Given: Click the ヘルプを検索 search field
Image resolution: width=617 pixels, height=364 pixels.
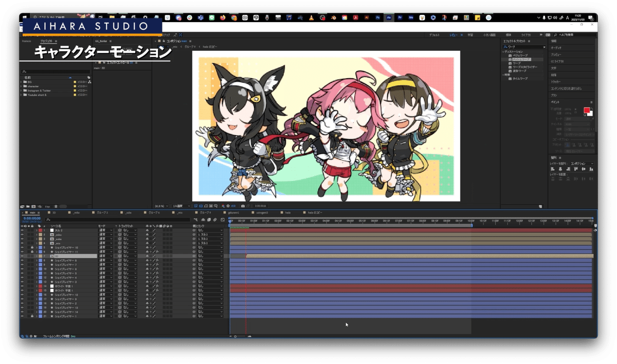Looking at the screenshot, I should (x=575, y=34).
